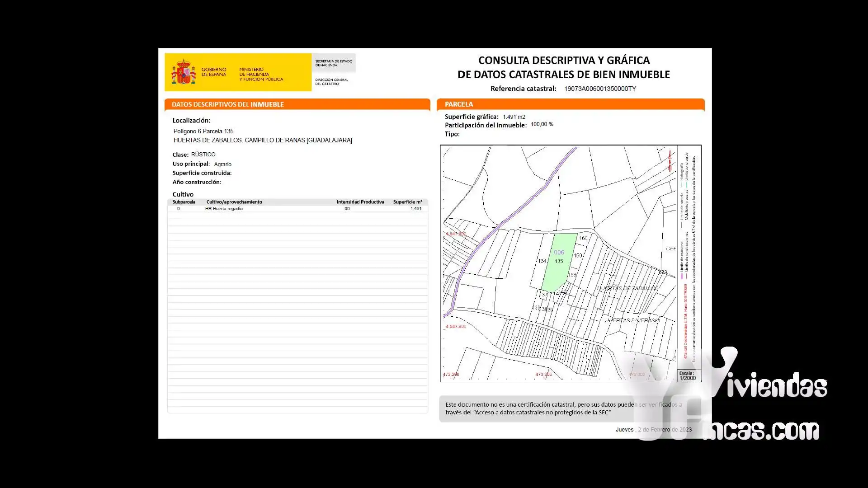The image size is (868, 488).
Task: Click the Spanish coat of arms emblem
Action: point(183,72)
